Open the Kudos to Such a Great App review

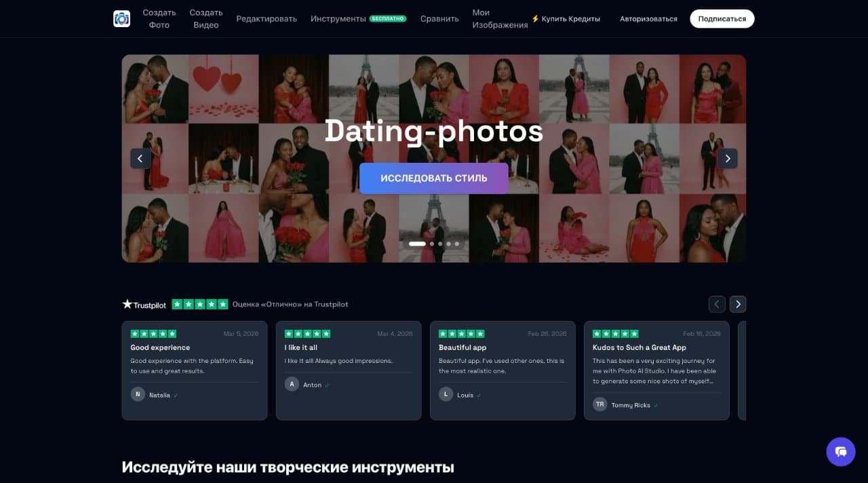point(656,370)
